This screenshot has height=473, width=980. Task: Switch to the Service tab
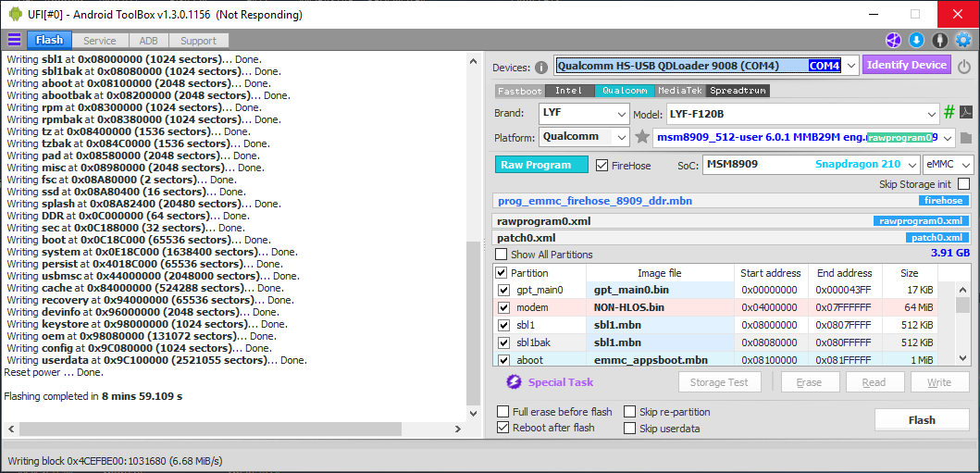[x=100, y=41]
